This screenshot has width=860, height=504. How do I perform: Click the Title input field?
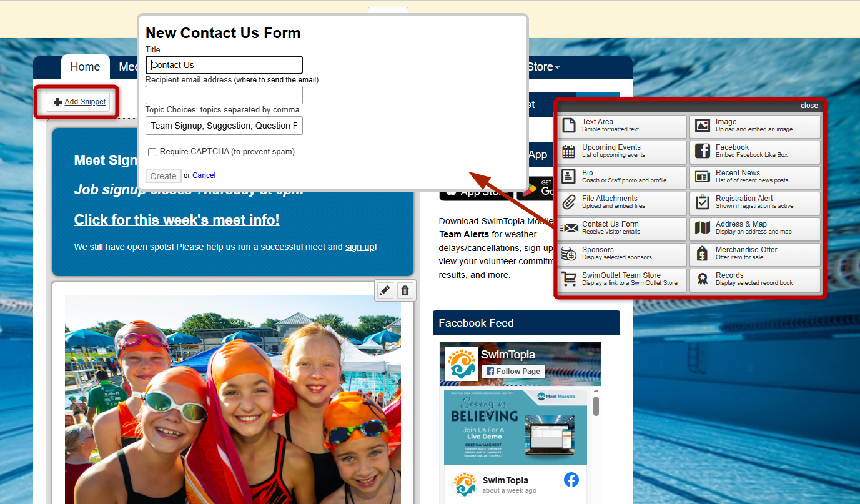coord(224,65)
